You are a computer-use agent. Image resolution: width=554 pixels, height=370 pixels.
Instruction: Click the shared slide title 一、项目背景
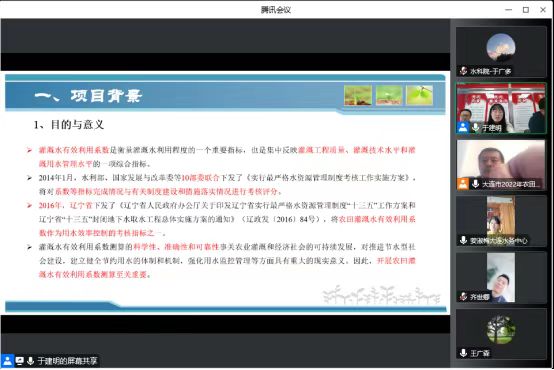88,96
